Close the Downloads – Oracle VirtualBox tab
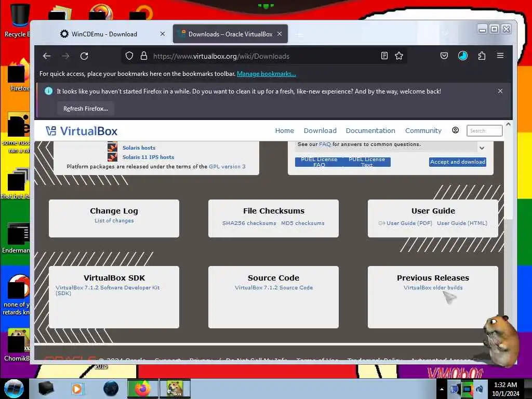The image size is (532, 399). (280, 34)
